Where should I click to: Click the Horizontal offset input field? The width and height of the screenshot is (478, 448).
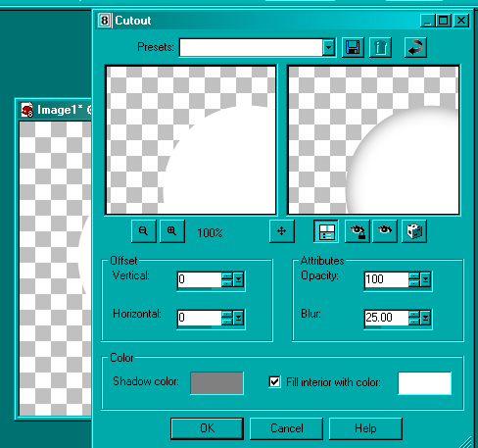[200, 318]
